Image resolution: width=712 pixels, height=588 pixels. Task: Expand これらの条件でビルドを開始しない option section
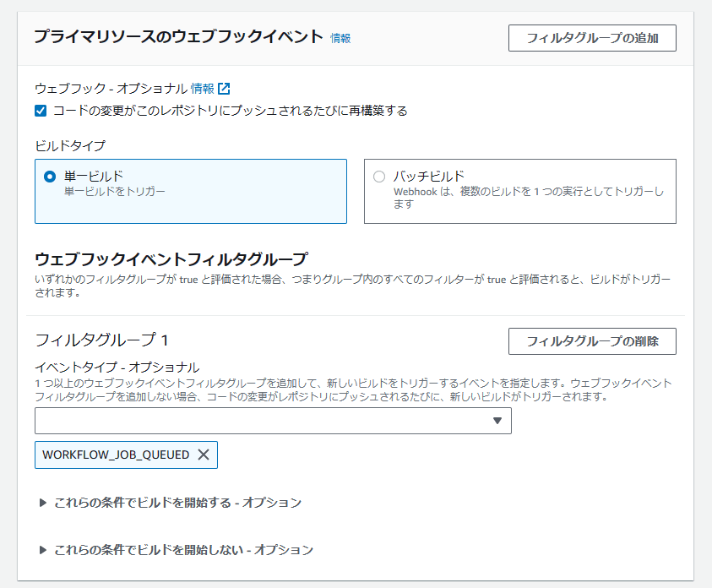click(177, 550)
